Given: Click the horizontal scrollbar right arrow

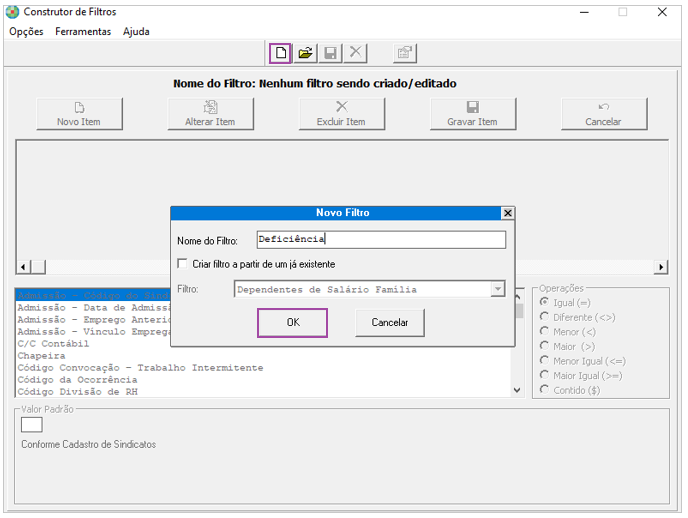Looking at the screenshot, I should (661, 267).
